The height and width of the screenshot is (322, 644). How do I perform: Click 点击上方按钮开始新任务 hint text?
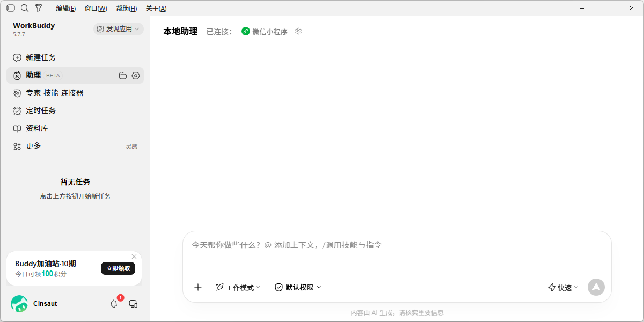[x=75, y=196]
